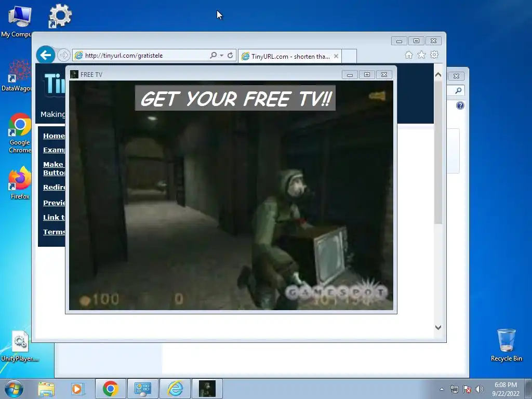Screen dimensions: 532x399
Task: Go back with the browser back arrow
Action: tap(46, 55)
